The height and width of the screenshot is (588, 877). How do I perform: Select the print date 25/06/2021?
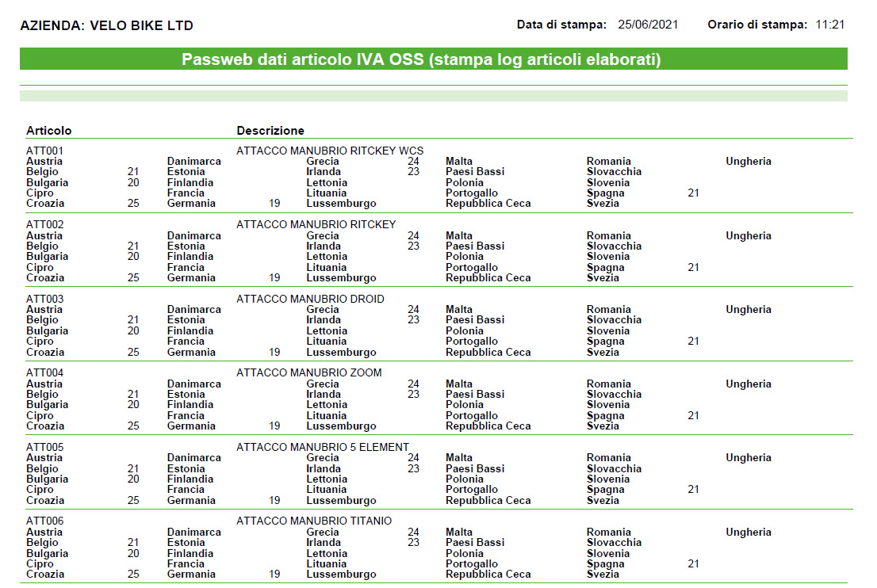pos(648,25)
